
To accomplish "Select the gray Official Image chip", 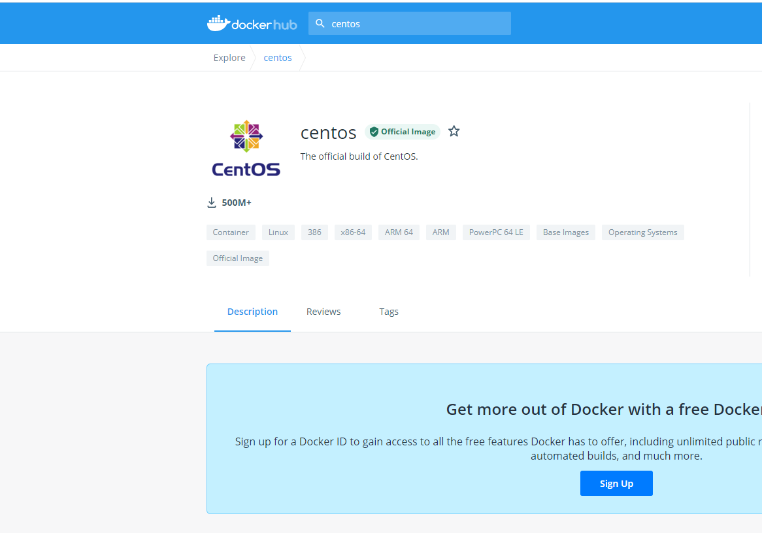I will pyautogui.click(x=238, y=258).
